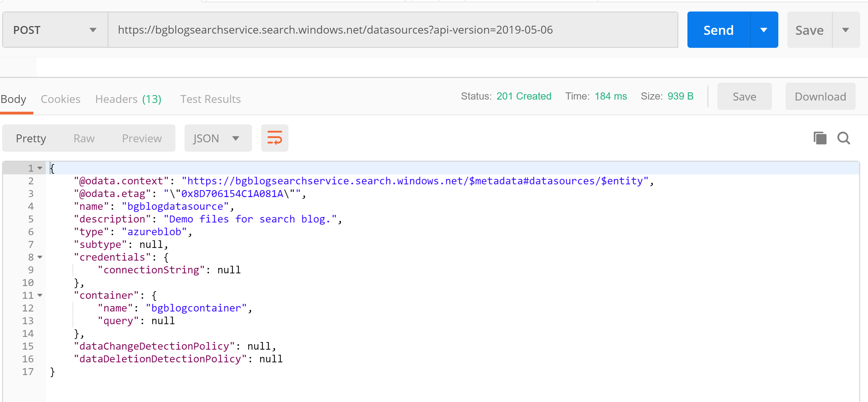Click the "azureblob" type value
Viewport: 868px width, 402px height.
(x=154, y=232)
